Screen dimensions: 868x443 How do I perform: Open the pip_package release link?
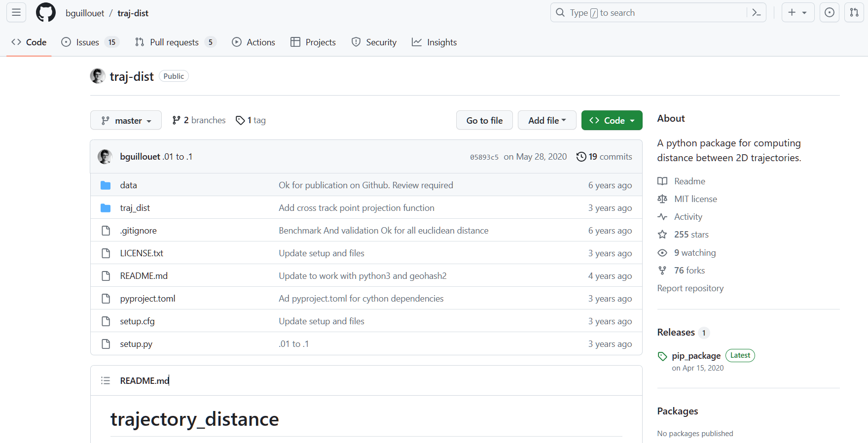696,356
